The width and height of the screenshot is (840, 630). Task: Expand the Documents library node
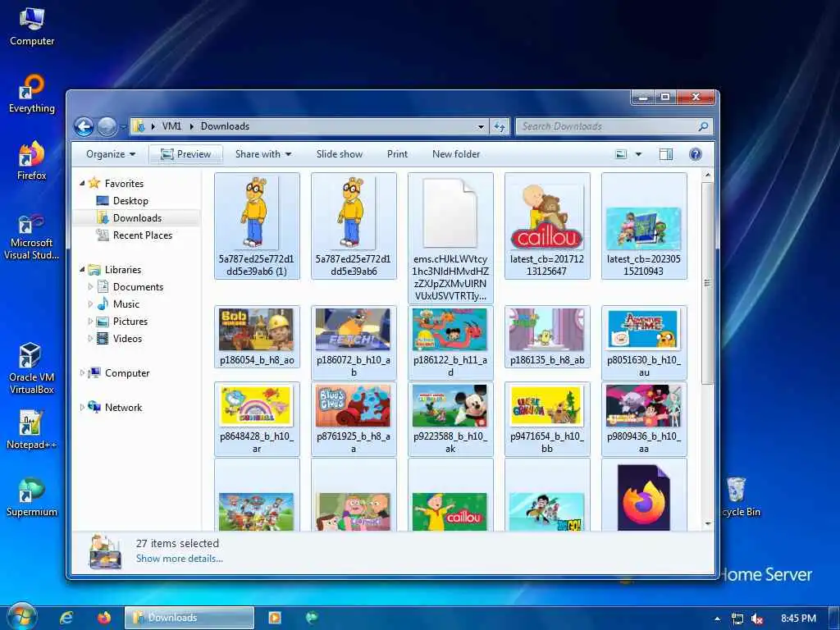tap(90, 287)
